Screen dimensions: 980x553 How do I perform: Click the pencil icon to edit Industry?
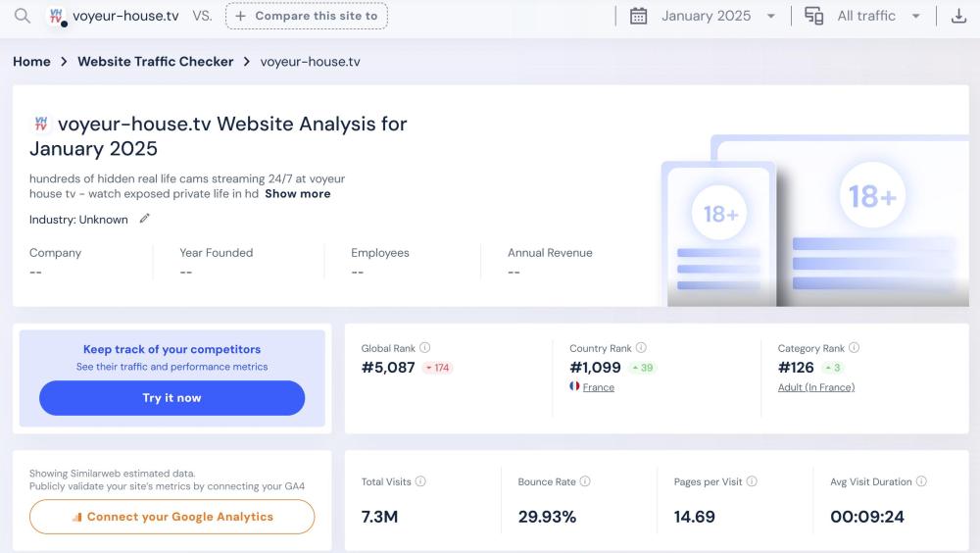click(145, 219)
